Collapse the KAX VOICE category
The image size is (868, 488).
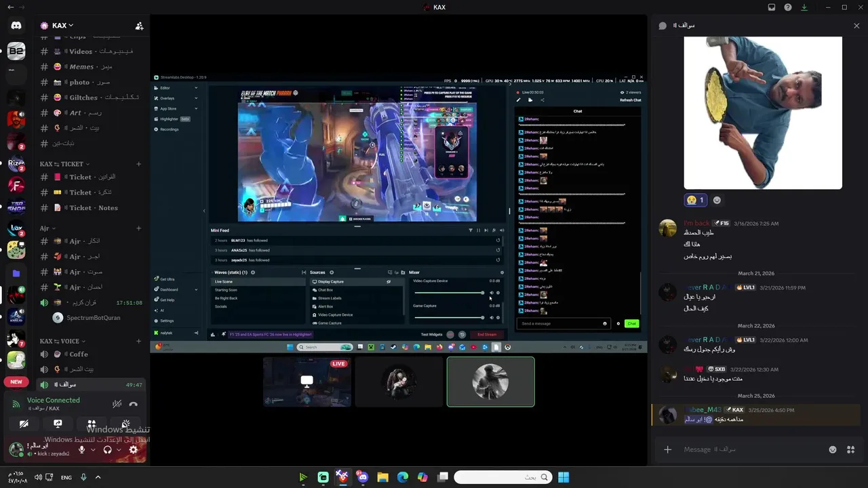63,341
